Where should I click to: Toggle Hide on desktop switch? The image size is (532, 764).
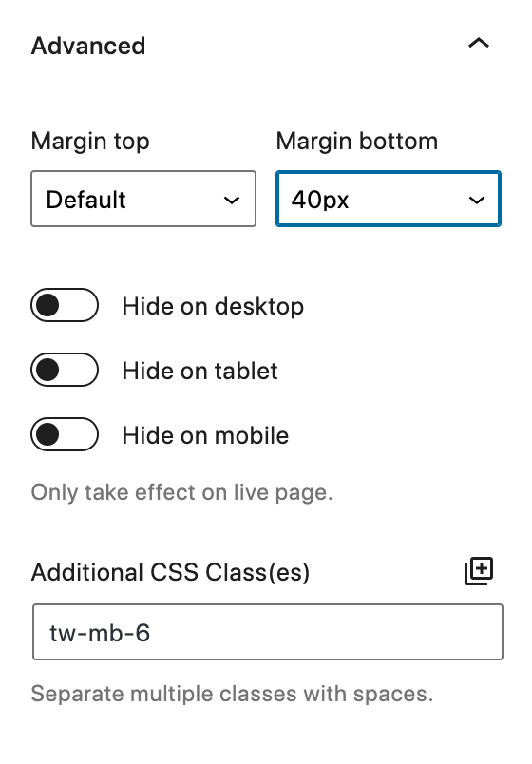point(65,305)
